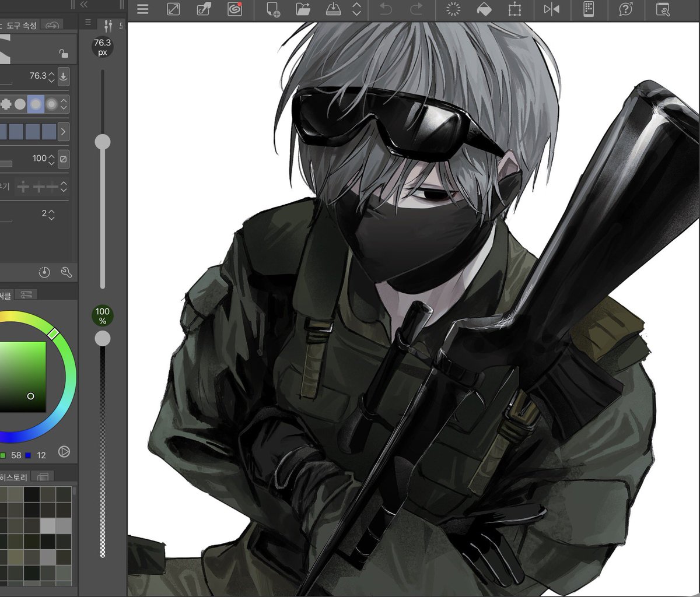Open opacity dynamics settings button
This screenshot has width=700, height=597.
tap(64, 159)
